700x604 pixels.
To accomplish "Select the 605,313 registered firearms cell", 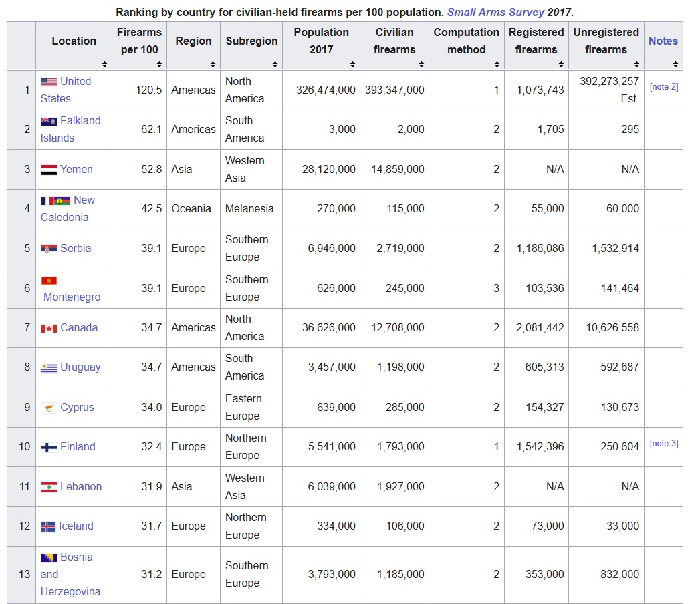I will [536, 367].
